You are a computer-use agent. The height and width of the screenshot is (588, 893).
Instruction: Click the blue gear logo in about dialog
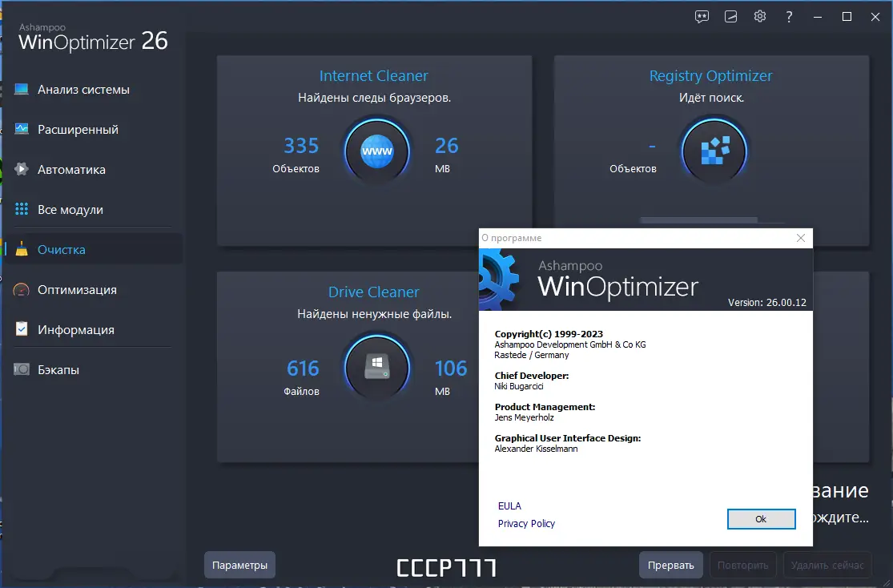499,280
